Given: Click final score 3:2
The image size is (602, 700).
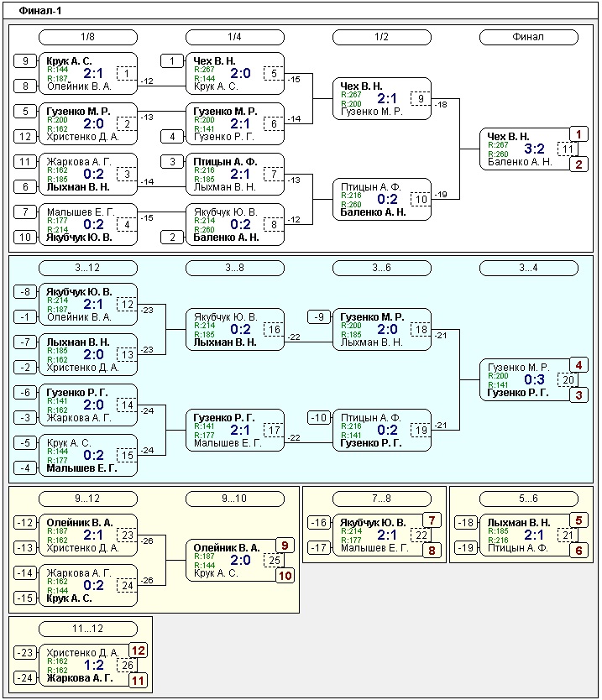Looking at the screenshot, I should click(534, 149).
